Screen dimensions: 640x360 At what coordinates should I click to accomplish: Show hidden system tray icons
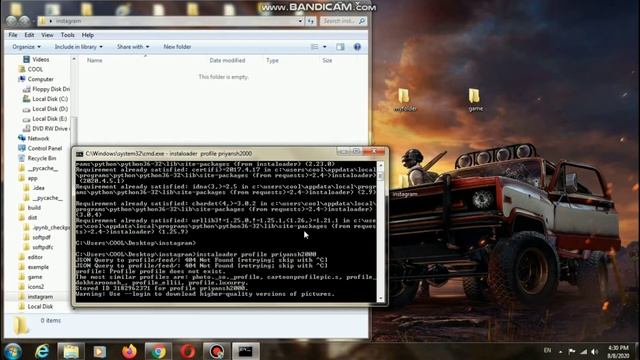pyautogui.click(x=560, y=351)
